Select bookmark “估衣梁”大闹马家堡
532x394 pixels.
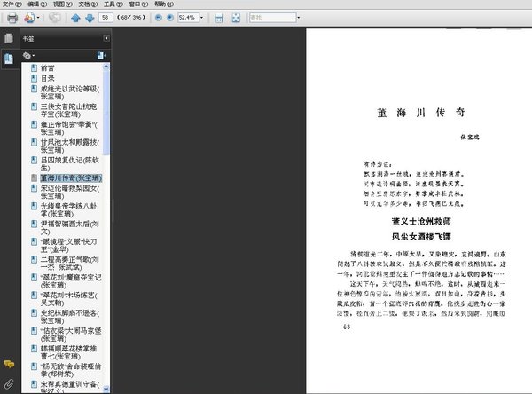(x=71, y=335)
